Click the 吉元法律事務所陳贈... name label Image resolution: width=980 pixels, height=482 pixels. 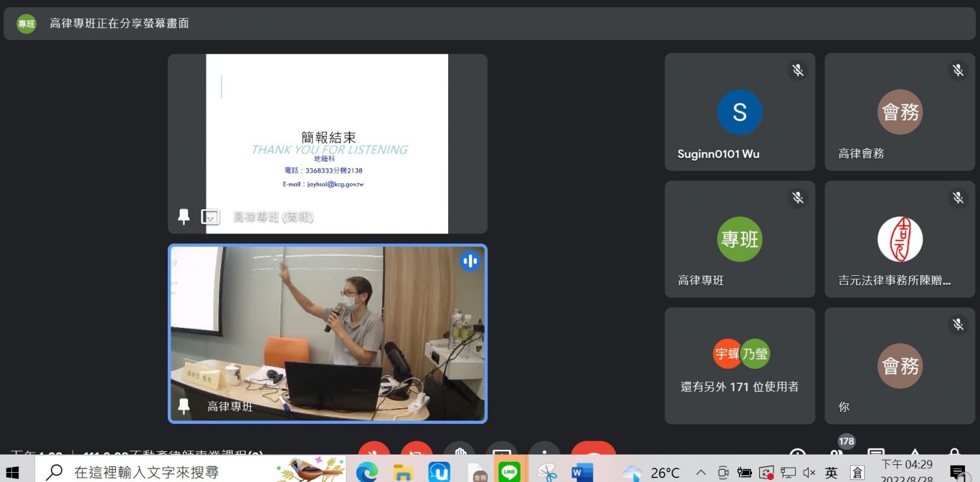click(x=894, y=281)
